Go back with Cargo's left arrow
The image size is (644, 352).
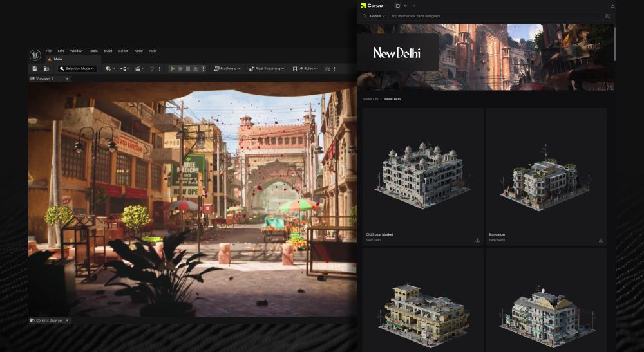point(406,6)
